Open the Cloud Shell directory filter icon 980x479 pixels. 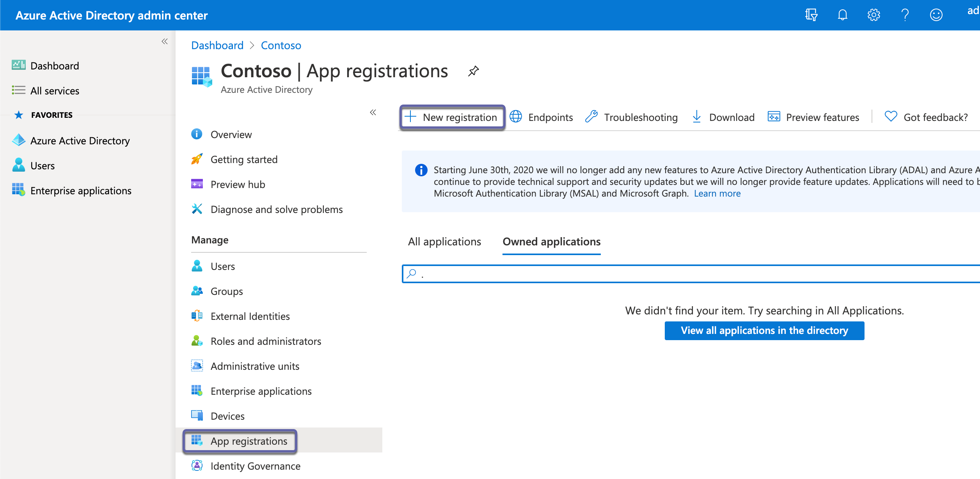pyautogui.click(x=811, y=15)
